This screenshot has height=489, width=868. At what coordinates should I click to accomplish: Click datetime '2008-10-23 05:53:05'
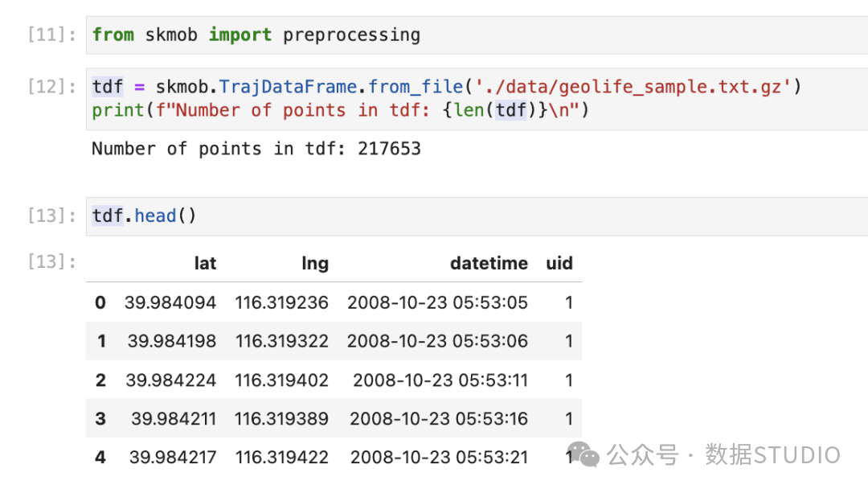tap(438, 303)
